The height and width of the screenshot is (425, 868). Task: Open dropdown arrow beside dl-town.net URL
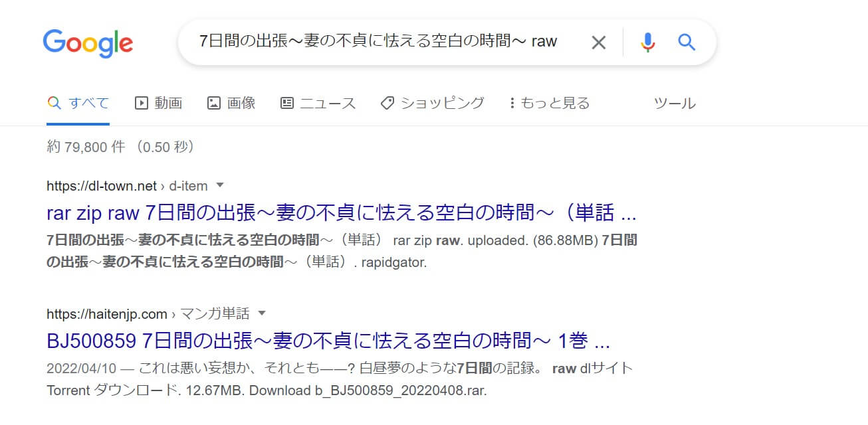[x=221, y=185]
